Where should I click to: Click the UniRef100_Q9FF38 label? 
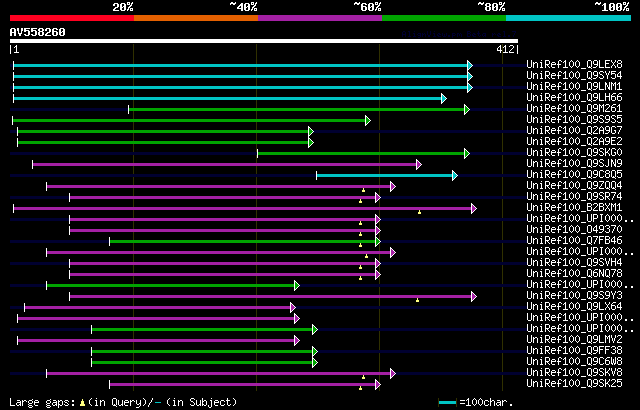point(574,351)
